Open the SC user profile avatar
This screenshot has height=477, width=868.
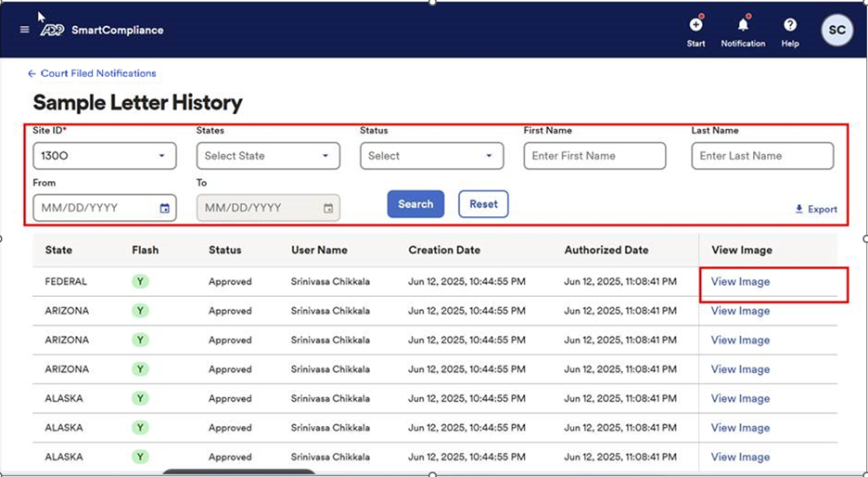click(x=836, y=30)
